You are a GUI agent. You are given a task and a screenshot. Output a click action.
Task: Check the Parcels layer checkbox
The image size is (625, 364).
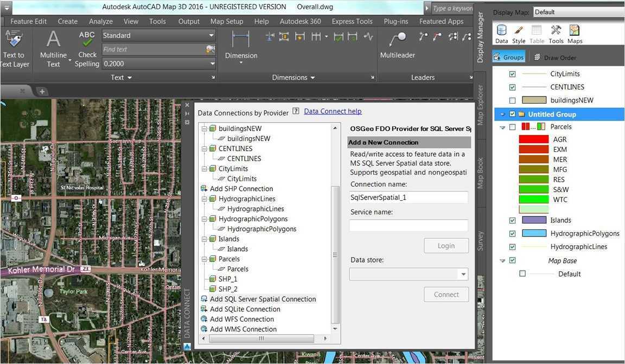(x=513, y=127)
